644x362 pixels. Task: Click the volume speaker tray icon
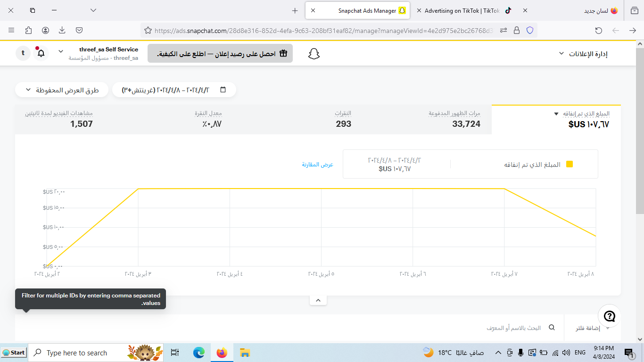(x=566, y=353)
